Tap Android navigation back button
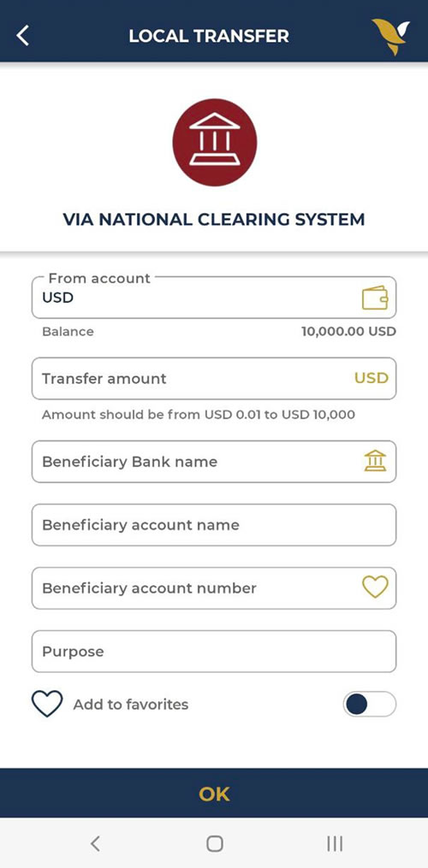Image resolution: width=428 pixels, height=868 pixels. click(95, 844)
